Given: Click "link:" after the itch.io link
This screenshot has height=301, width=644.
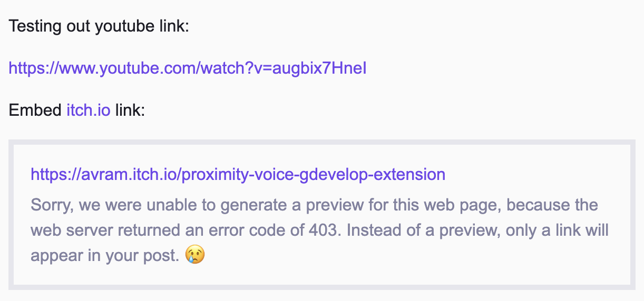Looking at the screenshot, I should tap(130, 111).
